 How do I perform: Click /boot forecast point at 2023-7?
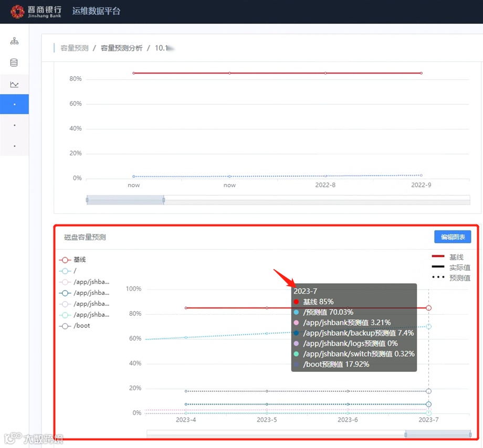(x=428, y=391)
